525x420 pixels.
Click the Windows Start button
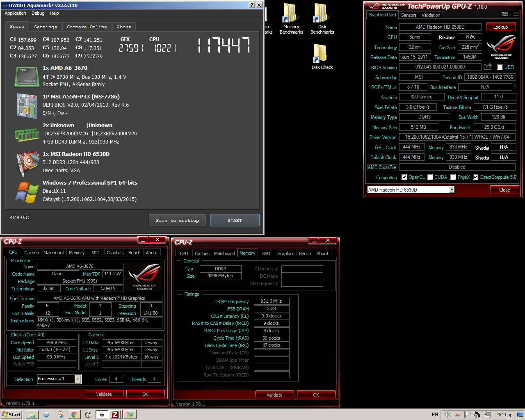click(11, 415)
